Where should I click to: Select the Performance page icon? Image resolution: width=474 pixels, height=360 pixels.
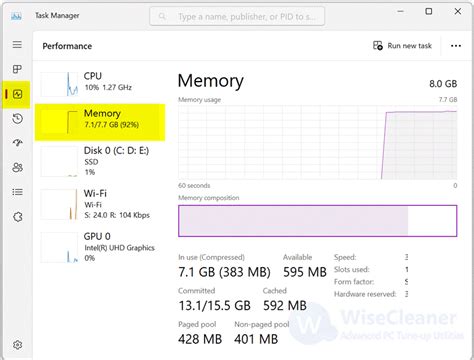pyautogui.click(x=17, y=94)
